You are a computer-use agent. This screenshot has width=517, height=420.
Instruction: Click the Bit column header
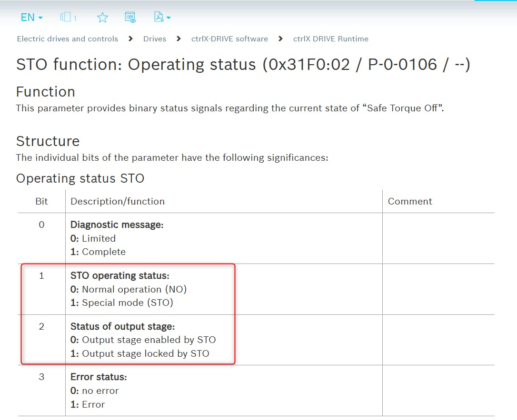coord(41,201)
